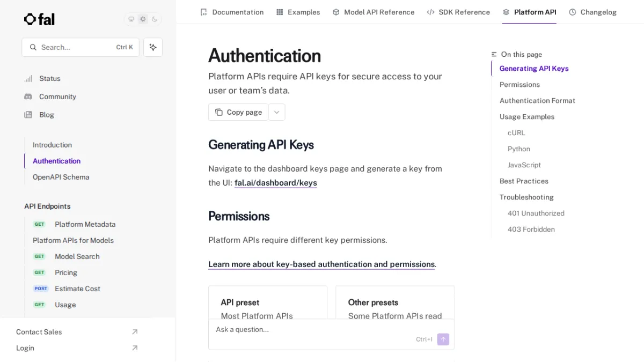Select Authentication in sidebar
This screenshot has width=644, height=362.
[x=56, y=161]
